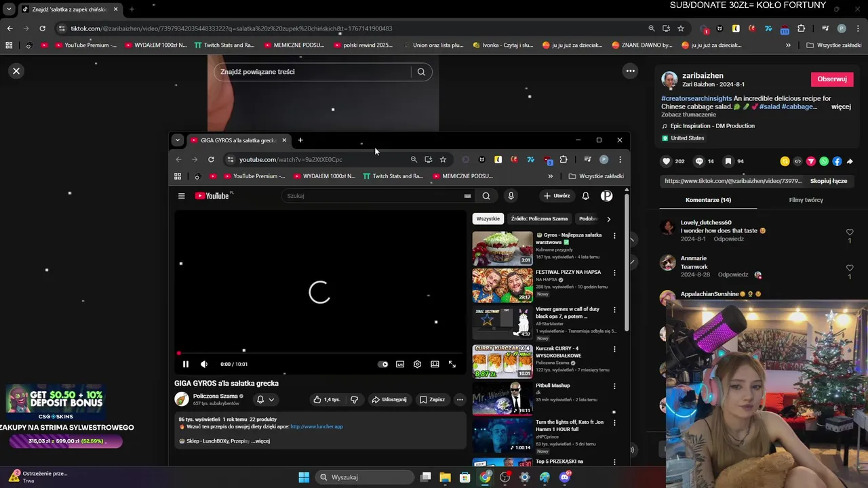Switch to the Filmy twórcy tab
868x488 pixels.
[x=806, y=200]
